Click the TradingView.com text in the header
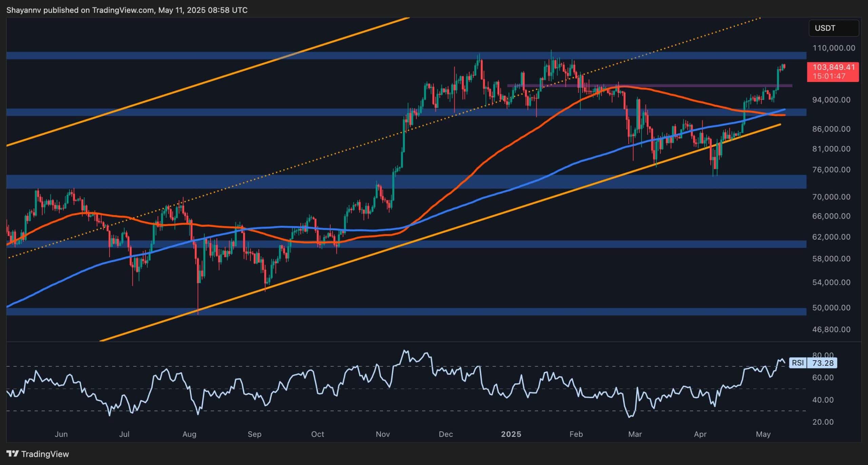The image size is (868, 465). 120,10
